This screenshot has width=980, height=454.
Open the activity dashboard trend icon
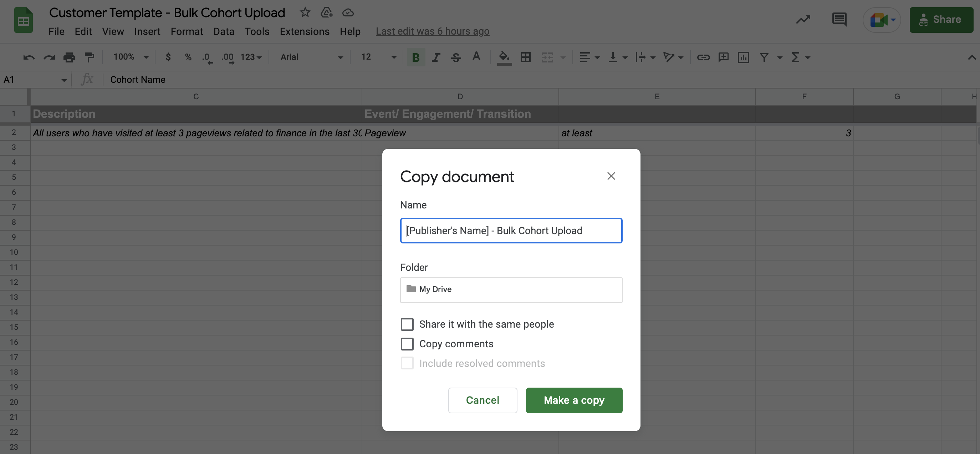803,19
